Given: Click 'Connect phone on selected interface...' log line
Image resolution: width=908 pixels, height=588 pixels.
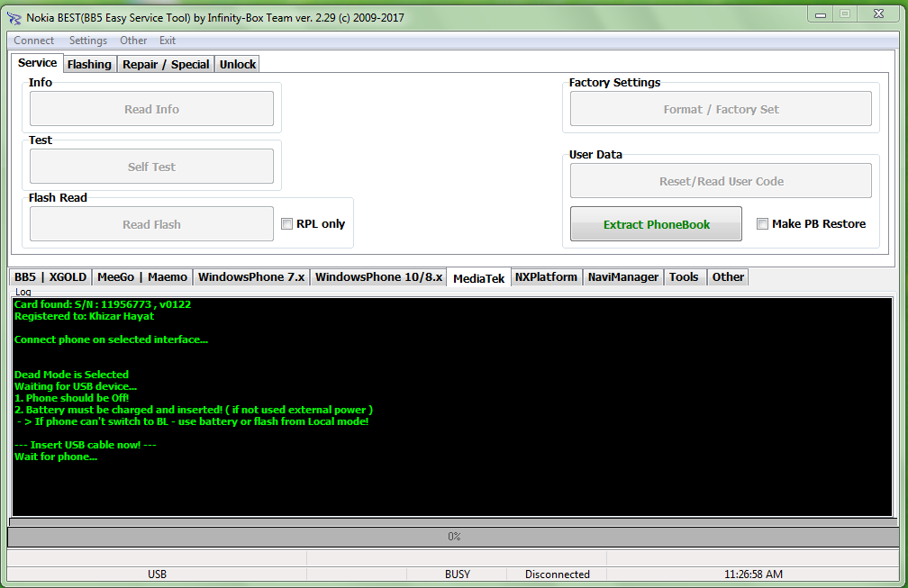Looking at the screenshot, I should point(111,339).
